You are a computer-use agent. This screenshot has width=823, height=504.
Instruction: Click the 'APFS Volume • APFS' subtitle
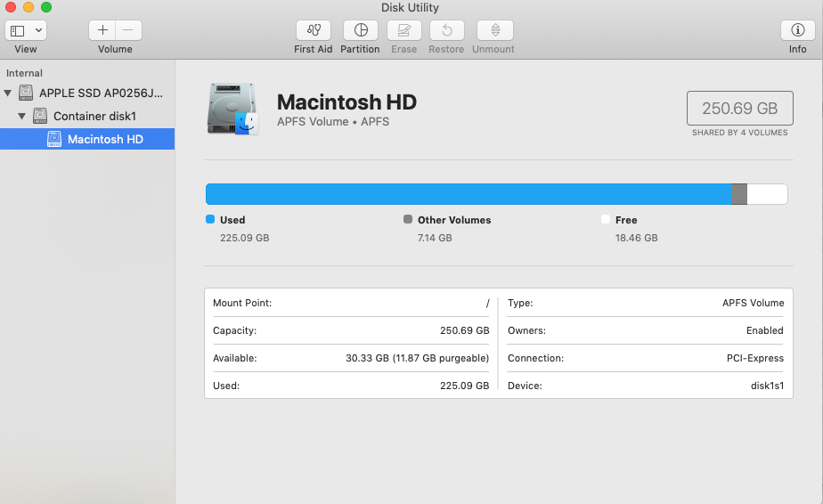pyautogui.click(x=333, y=122)
